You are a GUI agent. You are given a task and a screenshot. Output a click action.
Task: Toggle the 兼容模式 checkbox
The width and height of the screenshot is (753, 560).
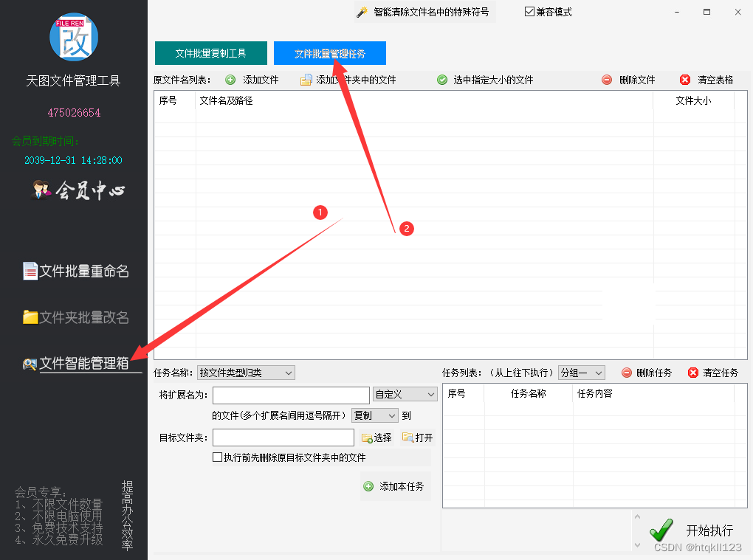pos(529,12)
